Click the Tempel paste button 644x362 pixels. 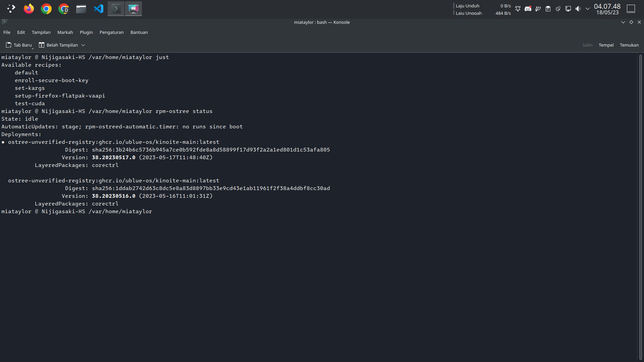[x=606, y=45]
